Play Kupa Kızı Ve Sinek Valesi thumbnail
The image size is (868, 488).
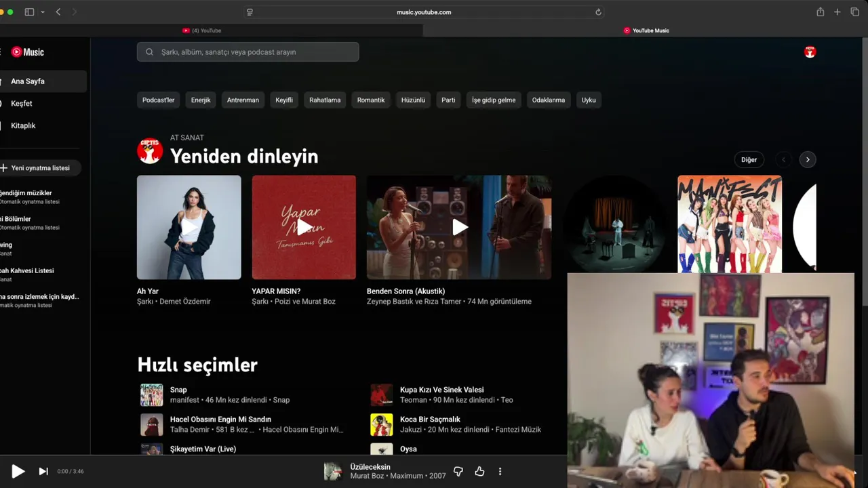pos(382,395)
